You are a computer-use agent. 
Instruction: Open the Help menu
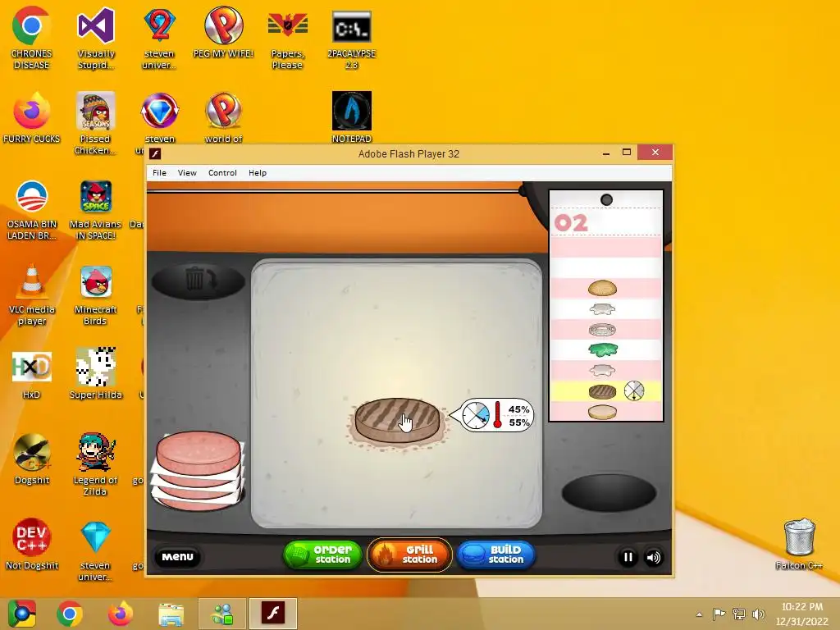pos(257,172)
